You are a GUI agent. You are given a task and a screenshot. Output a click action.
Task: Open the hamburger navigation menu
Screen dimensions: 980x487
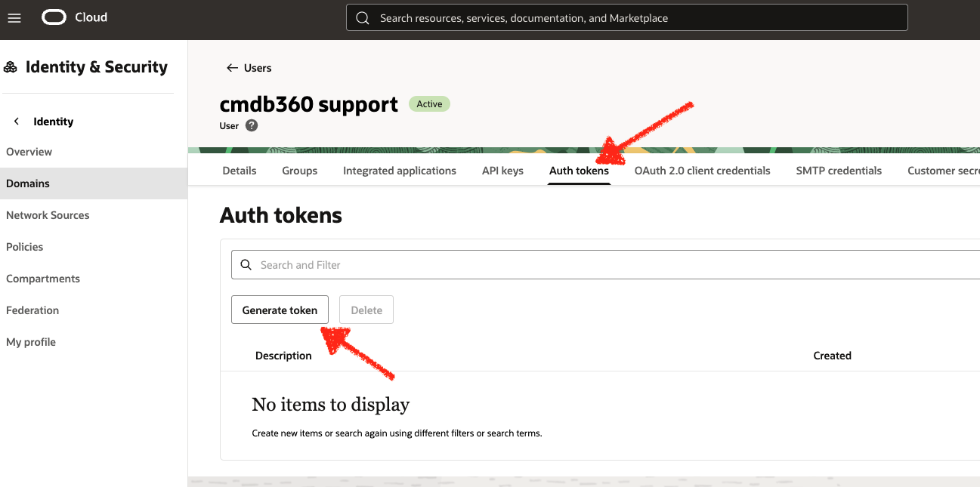click(x=14, y=17)
